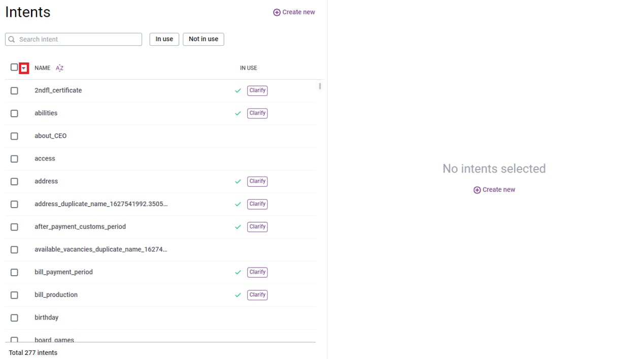644x359 pixels.
Task: Open the bulk selection dropdown arrow
Action: pos(23,68)
